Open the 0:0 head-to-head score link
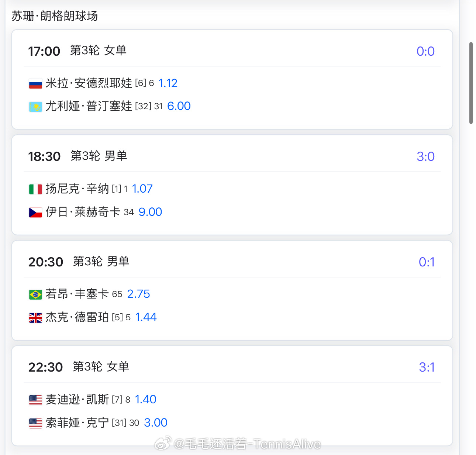The height and width of the screenshot is (455, 476). [x=425, y=51]
